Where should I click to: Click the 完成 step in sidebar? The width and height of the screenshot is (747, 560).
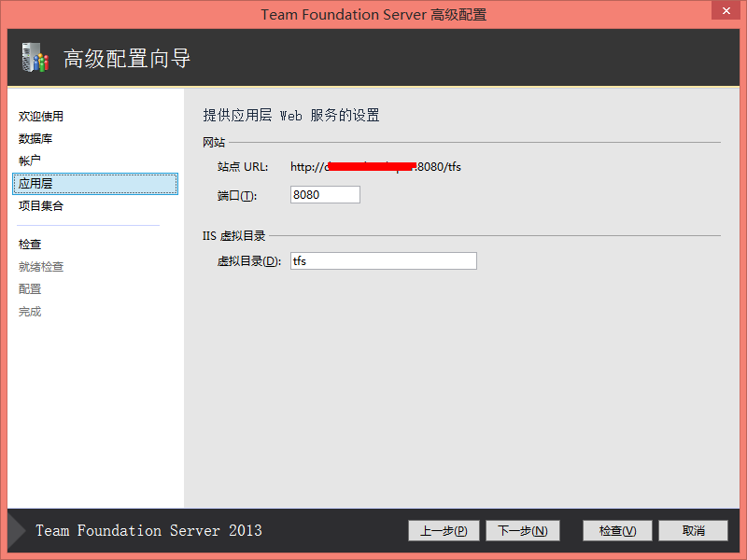click(x=30, y=312)
